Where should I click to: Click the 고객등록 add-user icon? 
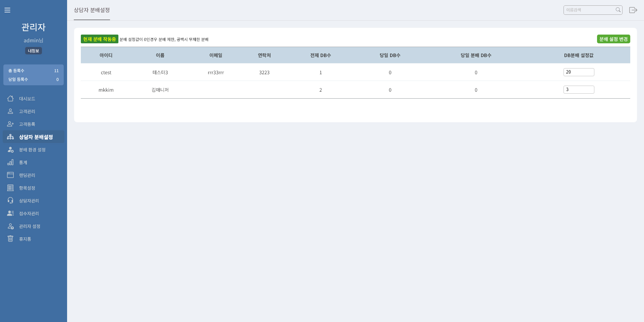point(10,124)
